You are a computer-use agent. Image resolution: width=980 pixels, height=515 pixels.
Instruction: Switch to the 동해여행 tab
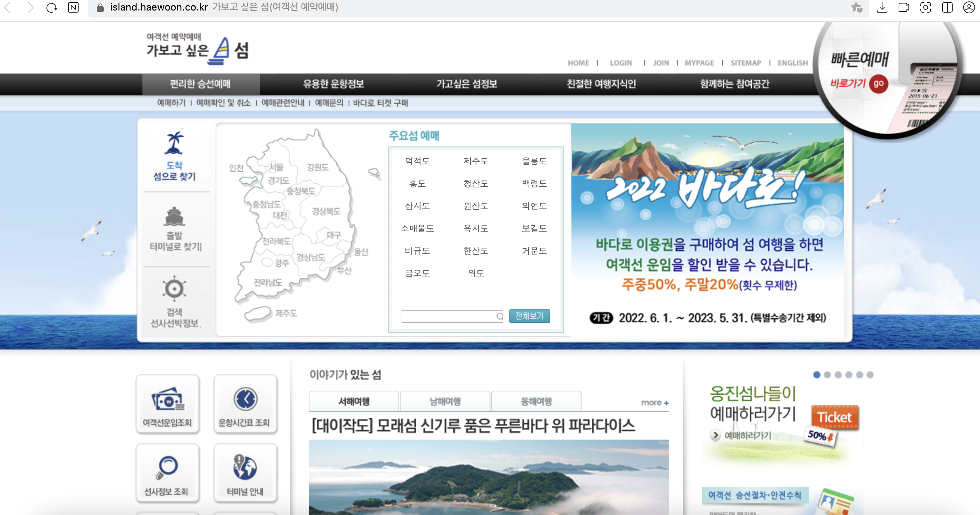point(536,401)
